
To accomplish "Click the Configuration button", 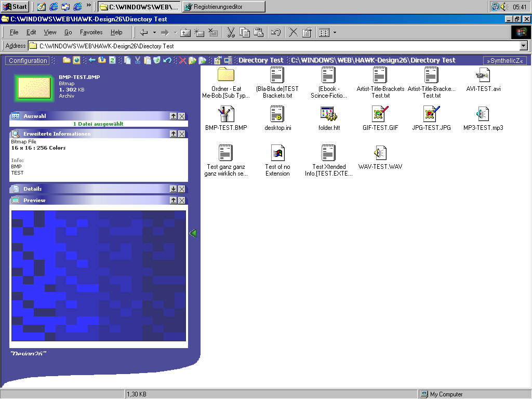I will coord(28,61).
